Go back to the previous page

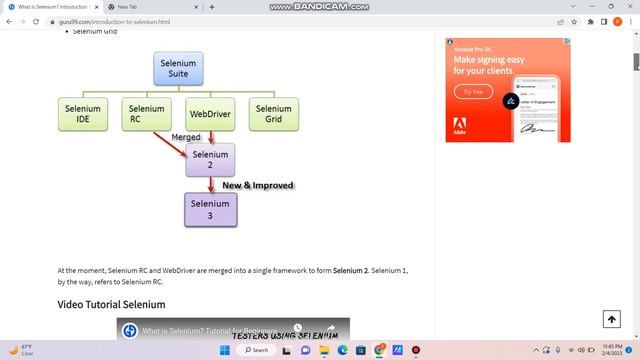click(x=9, y=22)
